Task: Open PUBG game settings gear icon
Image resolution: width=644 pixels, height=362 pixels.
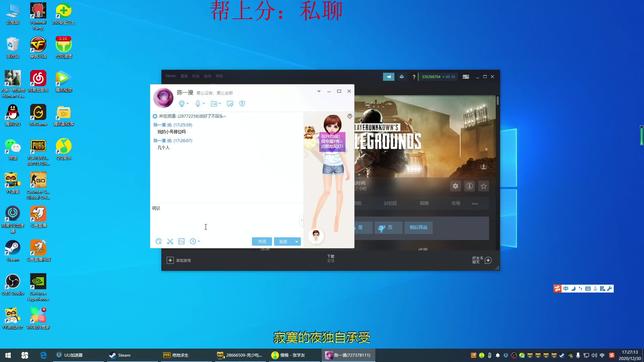Action: tap(455, 186)
